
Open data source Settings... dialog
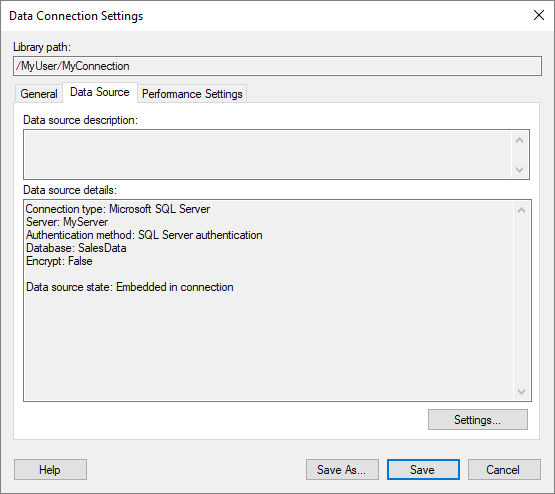[x=477, y=420]
